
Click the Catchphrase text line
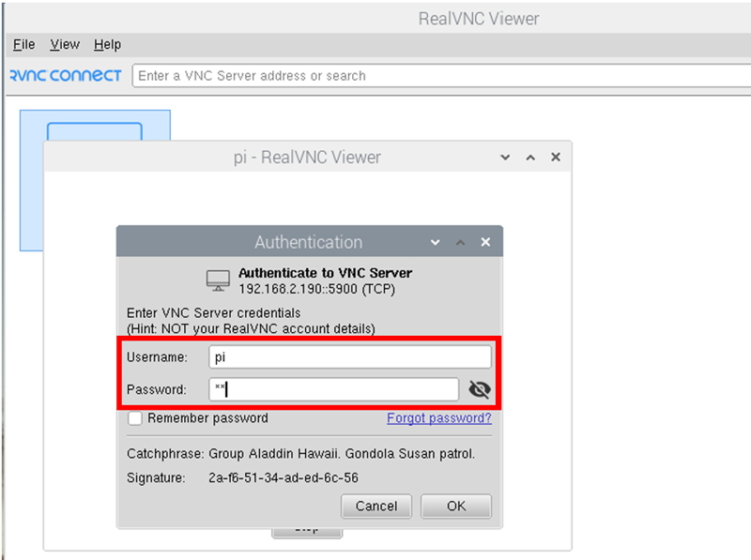300,454
